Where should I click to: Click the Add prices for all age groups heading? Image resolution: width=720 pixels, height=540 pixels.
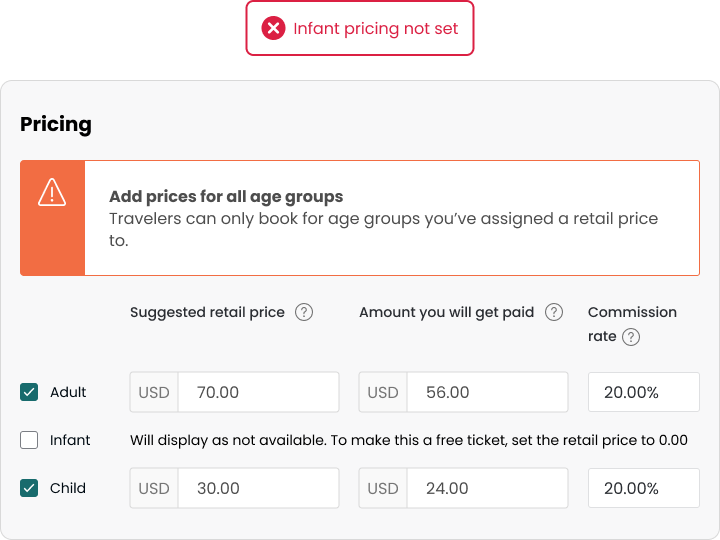tap(226, 196)
